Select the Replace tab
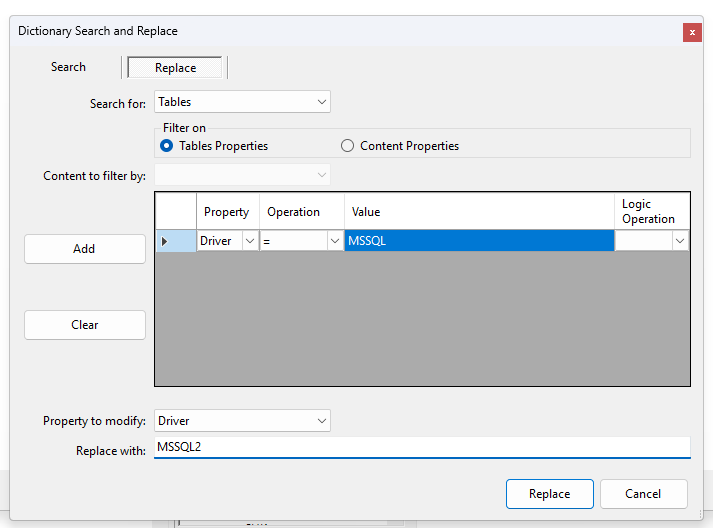Viewport: 713px width, 528px height. 175,68
